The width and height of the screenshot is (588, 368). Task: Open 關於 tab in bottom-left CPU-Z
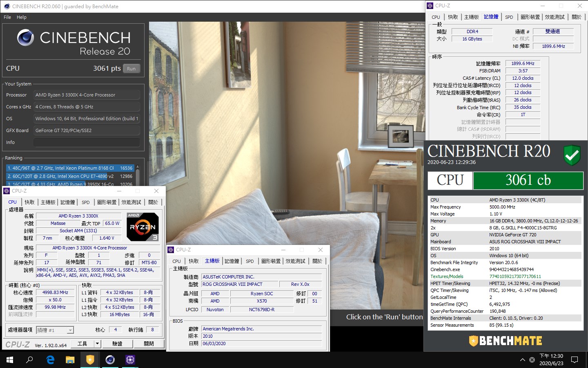[x=153, y=202]
